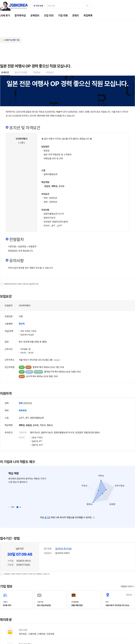Click the 위치 map pin icon
Screen dimensions: 135x644
pyautogui.click(x=108, y=595)
